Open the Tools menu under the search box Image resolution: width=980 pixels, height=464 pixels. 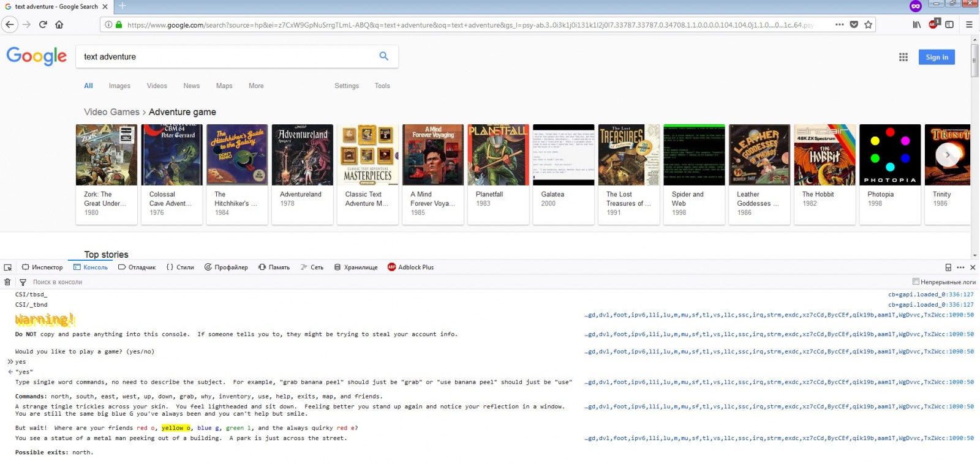tap(382, 86)
